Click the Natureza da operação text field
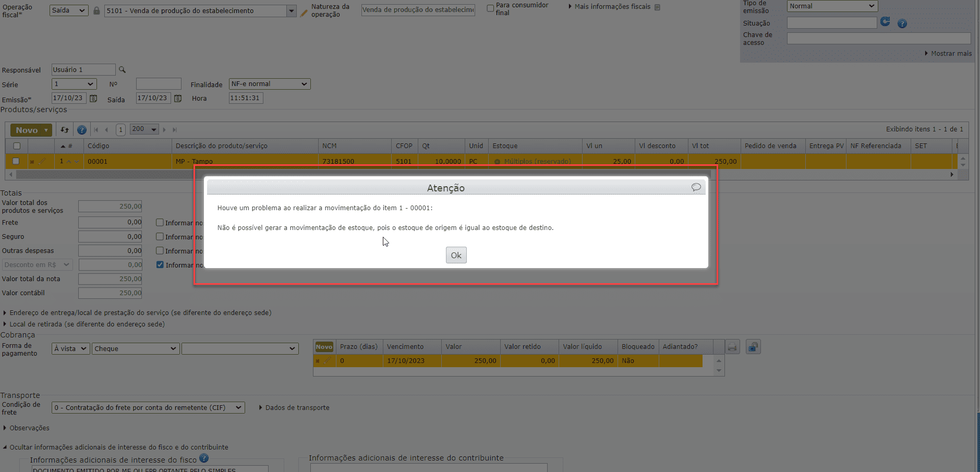Screen dimensions: 980x472 pyautogui.click(x=418, y=10)
